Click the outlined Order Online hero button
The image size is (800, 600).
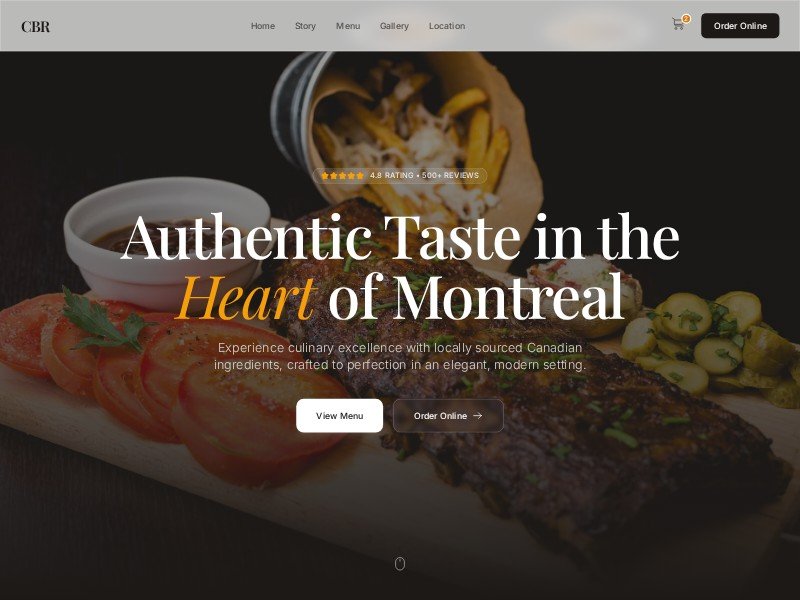tap(448, 416)
